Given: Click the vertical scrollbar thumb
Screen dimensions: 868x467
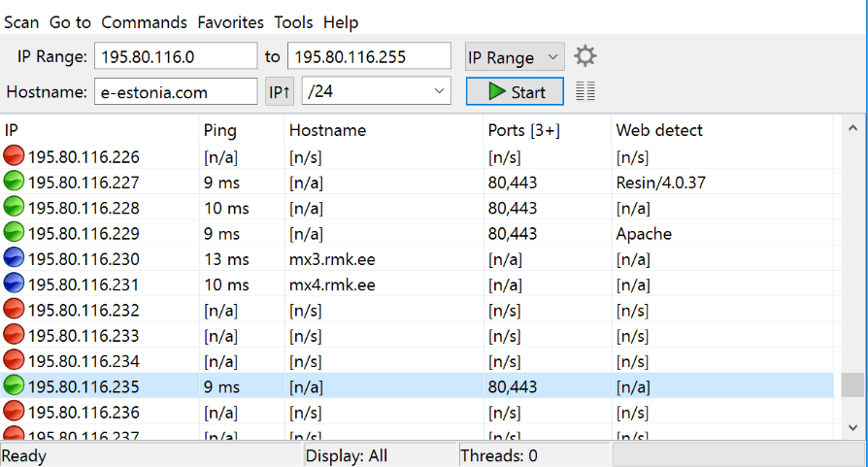Looking at the screenshot, I should click(x=851, y=384).
